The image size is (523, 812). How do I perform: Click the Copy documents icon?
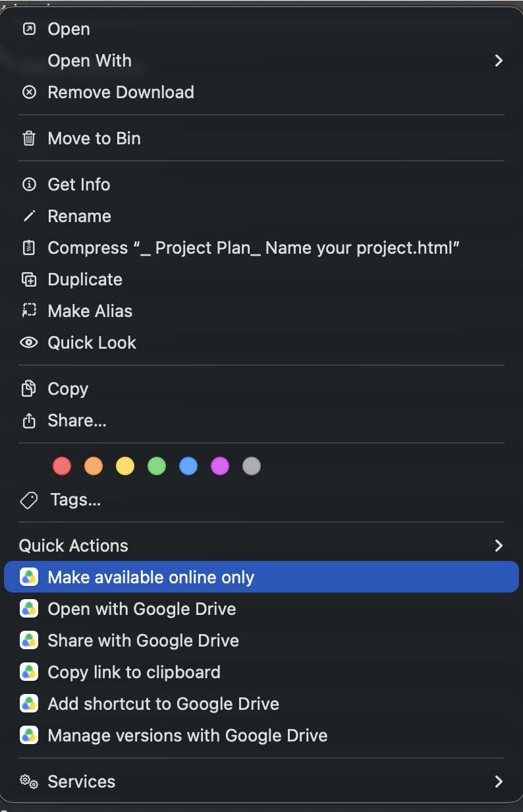pos(29,389)
